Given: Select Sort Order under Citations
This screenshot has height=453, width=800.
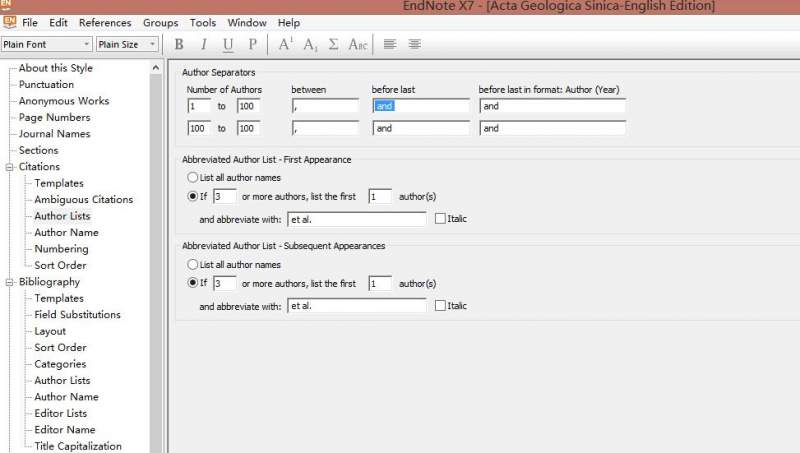Looking at the screenshot, I should click(x=60, y=265).
